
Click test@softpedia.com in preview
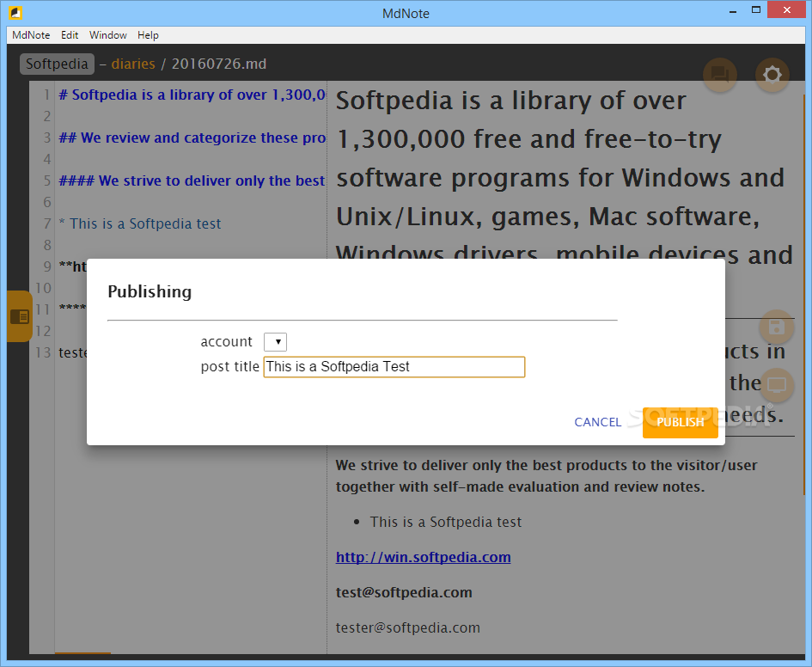click(x=404, y=592)
